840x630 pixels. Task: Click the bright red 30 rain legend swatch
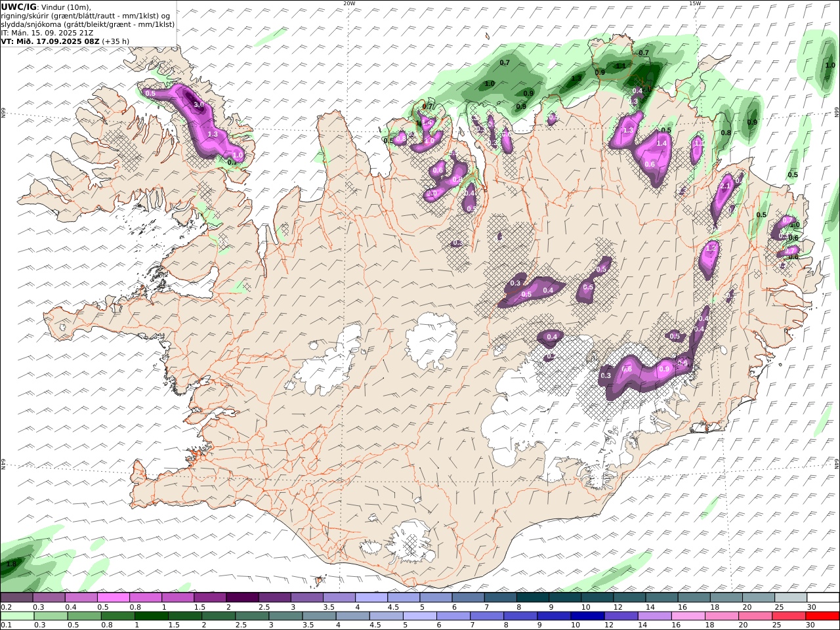click(822, 616)
